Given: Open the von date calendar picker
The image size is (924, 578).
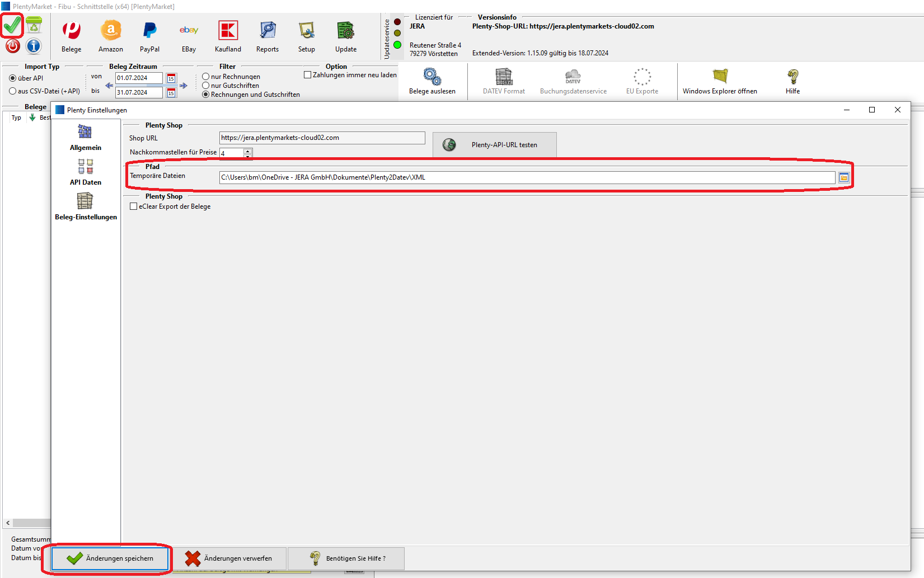Looking at the screenshot, I should [x=171, y=78].
